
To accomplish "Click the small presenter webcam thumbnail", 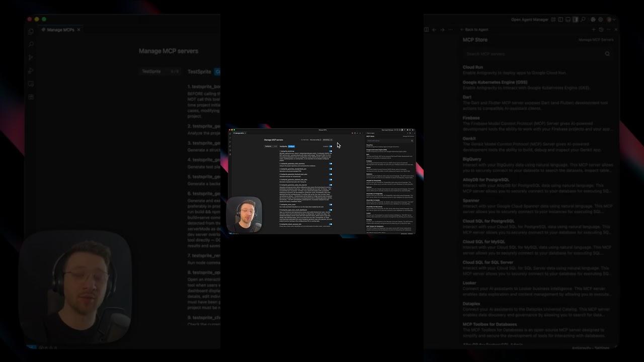I will pos(244,215).
